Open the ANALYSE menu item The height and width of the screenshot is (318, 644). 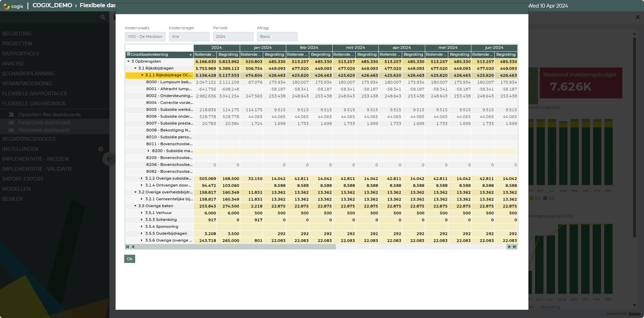(13, 64)
